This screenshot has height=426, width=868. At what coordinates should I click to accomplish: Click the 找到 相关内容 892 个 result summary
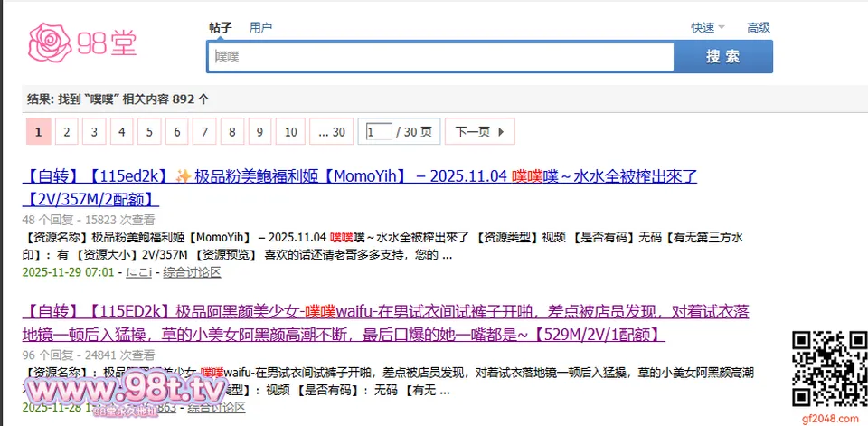118,99
